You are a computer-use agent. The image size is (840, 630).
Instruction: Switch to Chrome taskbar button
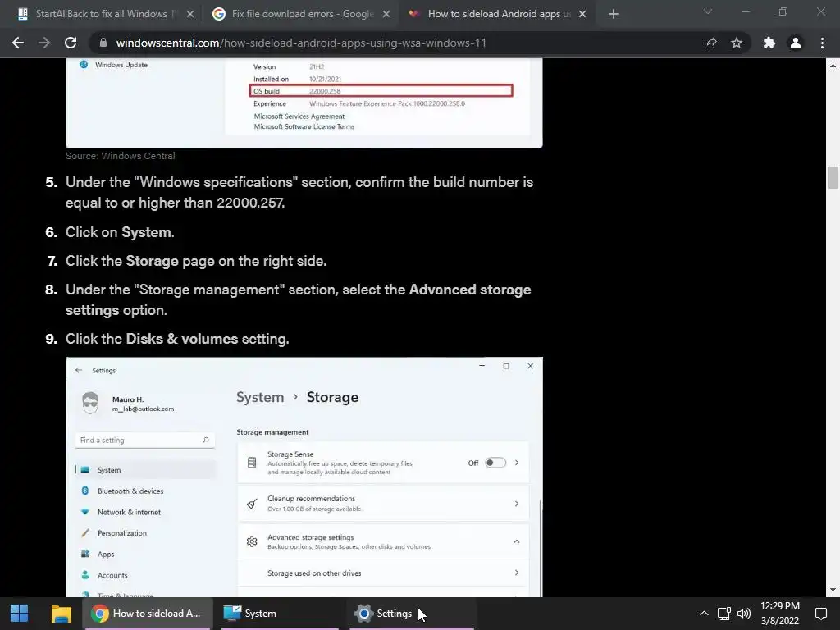click(x=148, y=614)
